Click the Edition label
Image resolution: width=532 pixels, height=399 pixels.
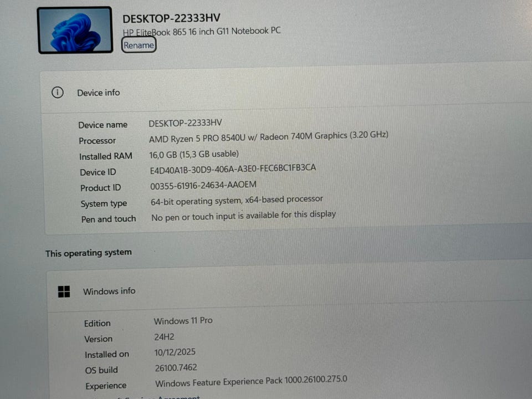point(98,323)
